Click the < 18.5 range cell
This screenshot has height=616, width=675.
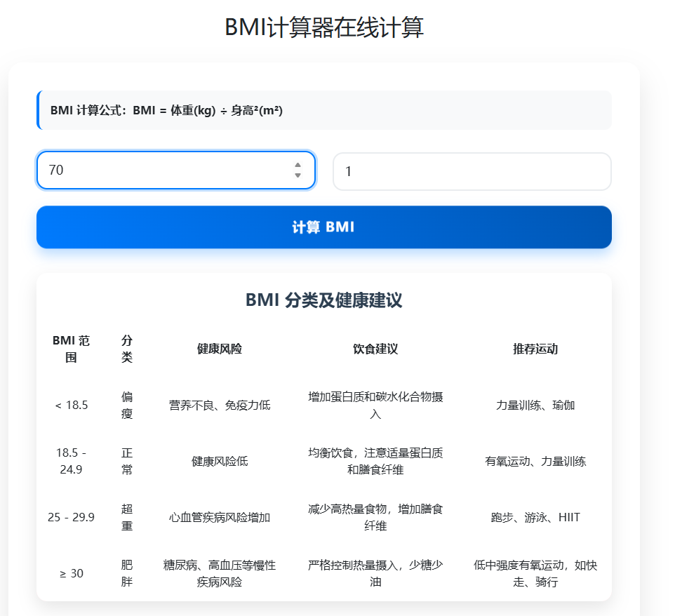[71, 405]
